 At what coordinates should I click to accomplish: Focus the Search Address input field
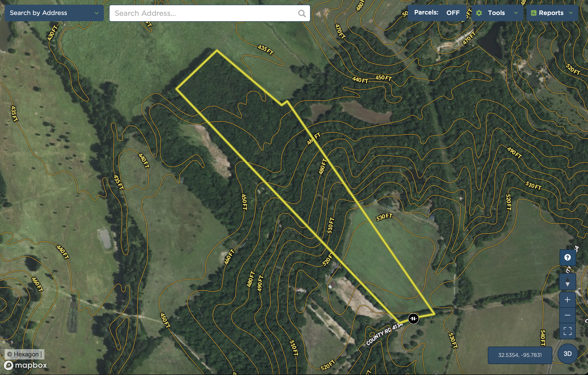204,13
